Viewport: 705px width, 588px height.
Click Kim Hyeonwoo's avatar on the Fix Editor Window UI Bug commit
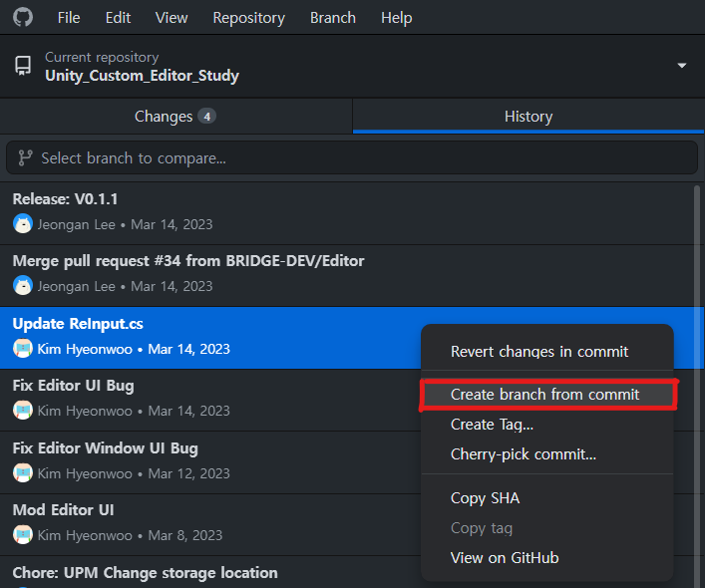click(23, 473)
